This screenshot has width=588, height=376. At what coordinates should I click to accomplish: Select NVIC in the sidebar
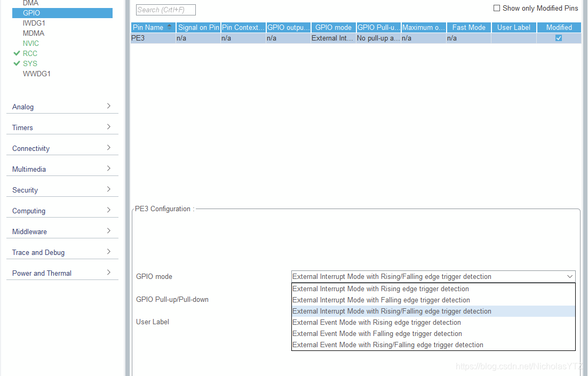click(31, 43)
